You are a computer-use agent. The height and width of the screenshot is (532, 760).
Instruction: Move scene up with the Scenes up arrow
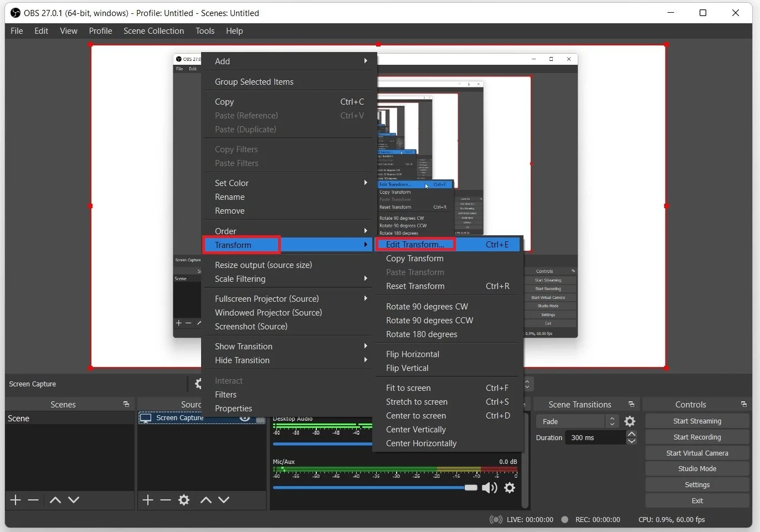pos(55,500)
